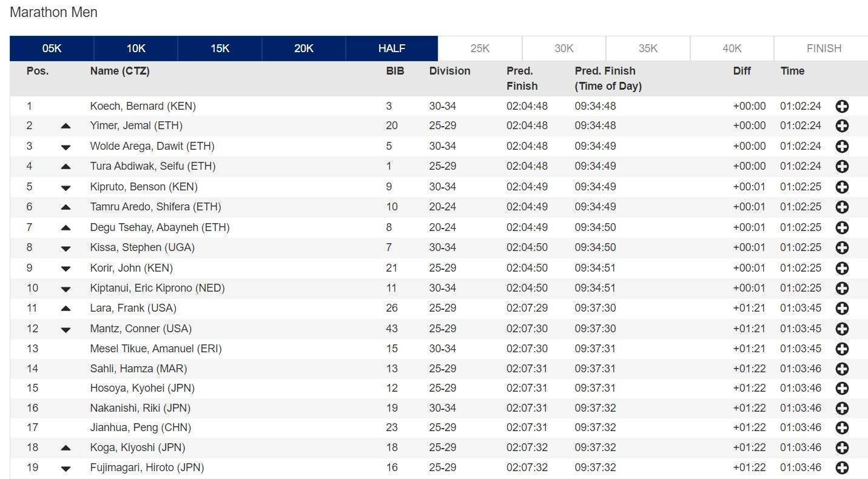
Task: Select the 10K split tab
Action: tap(136, 49)
